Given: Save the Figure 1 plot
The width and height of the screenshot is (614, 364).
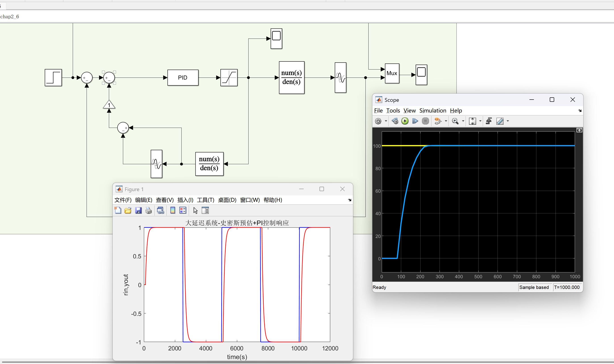Looking at the screenshot, I should 138,210.
